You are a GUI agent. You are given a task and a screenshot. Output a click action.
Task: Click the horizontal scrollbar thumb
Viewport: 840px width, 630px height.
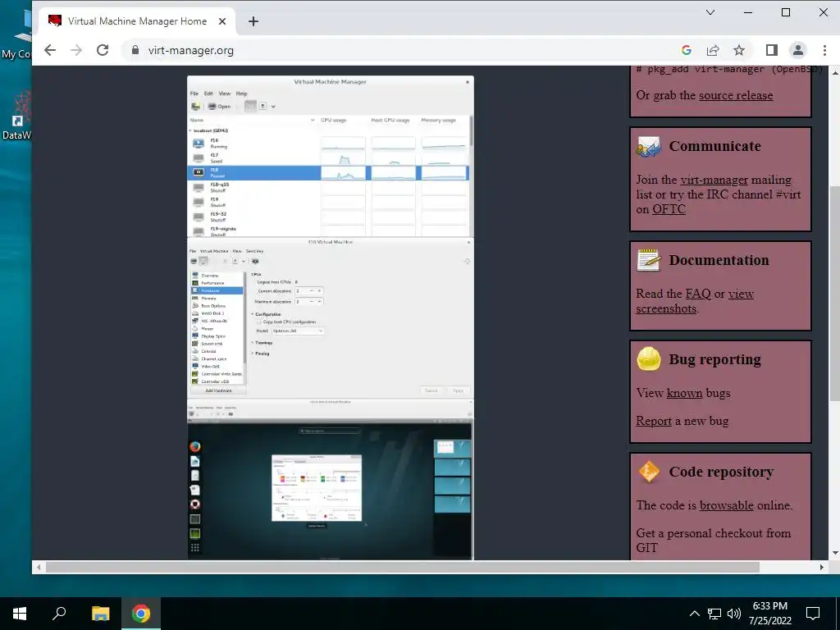coord(402,568)
